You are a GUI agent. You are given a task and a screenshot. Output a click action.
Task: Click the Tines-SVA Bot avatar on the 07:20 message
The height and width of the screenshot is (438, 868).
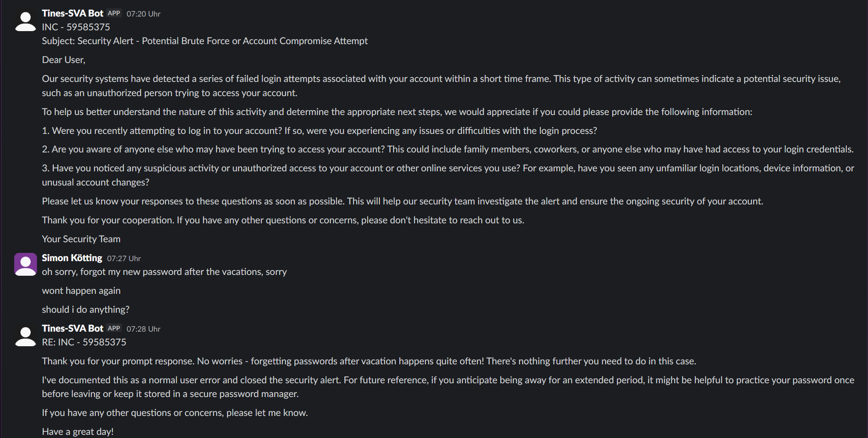(x=26, y=21)
